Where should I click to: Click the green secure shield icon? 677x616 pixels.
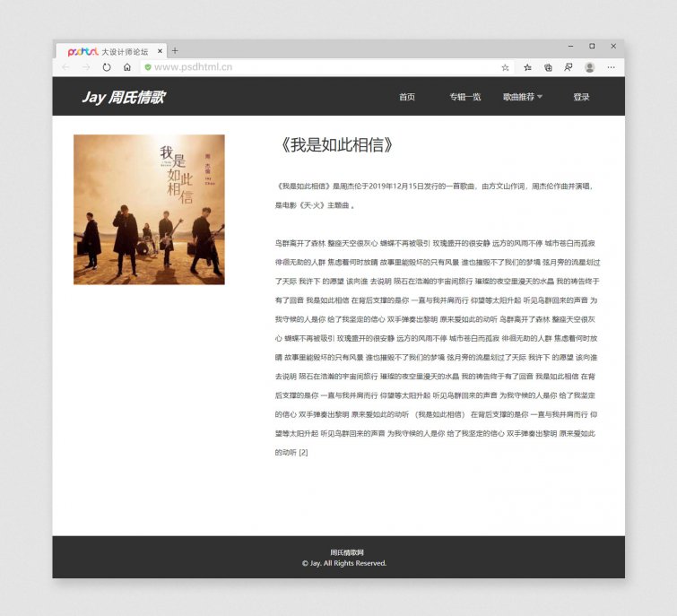tap(148, 67)
